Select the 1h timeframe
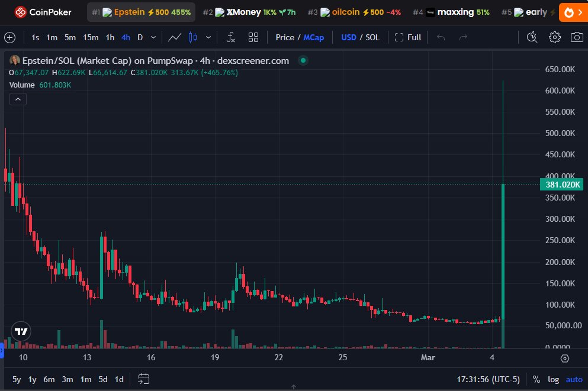Screen dimensions: 588x391 click(110, 37)
